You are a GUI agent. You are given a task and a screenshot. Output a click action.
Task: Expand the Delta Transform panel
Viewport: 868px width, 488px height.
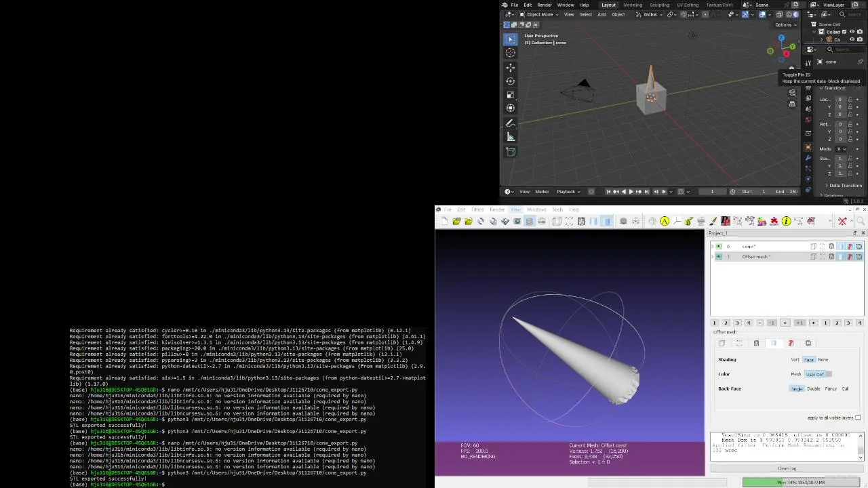pyautogui.click(x=845, y=186)
